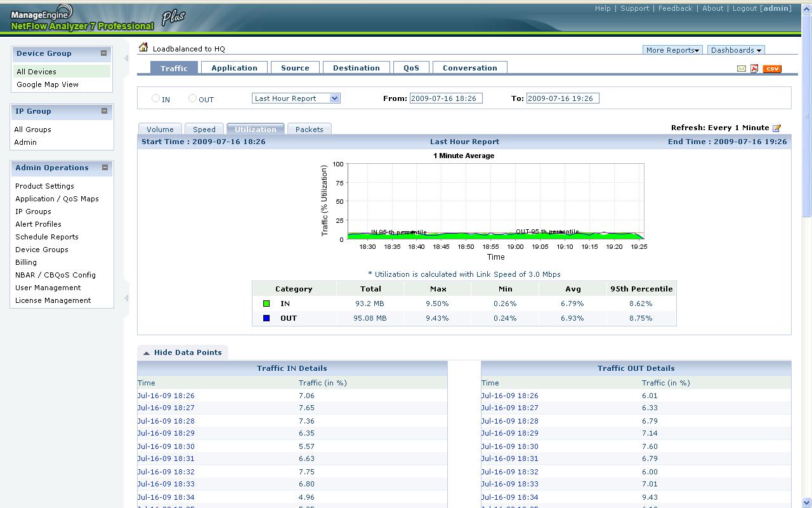Open Google Map View link
812x508 pixels.
click(48, 84)
